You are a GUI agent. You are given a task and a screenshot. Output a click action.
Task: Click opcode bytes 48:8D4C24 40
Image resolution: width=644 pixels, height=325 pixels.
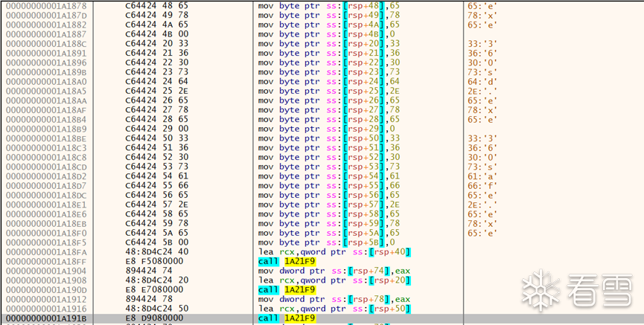point(157,252)
